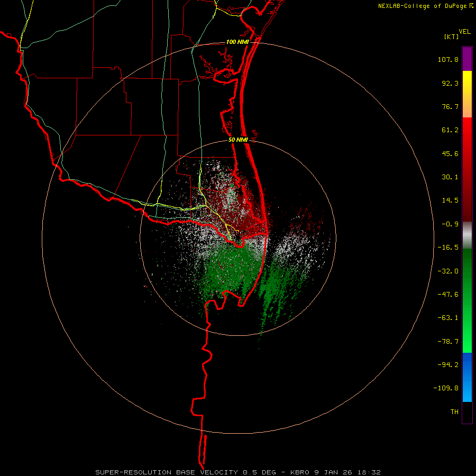This screenshot has height=476, width=476.
Task: Pick the blue segment of color bar
Action: click(x=467, y=377)
